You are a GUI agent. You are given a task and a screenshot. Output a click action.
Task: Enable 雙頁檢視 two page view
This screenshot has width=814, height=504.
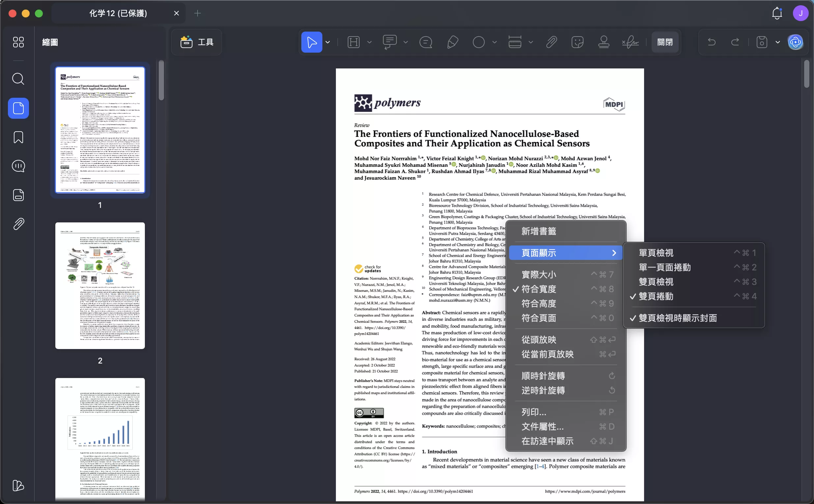click(694, 282)
